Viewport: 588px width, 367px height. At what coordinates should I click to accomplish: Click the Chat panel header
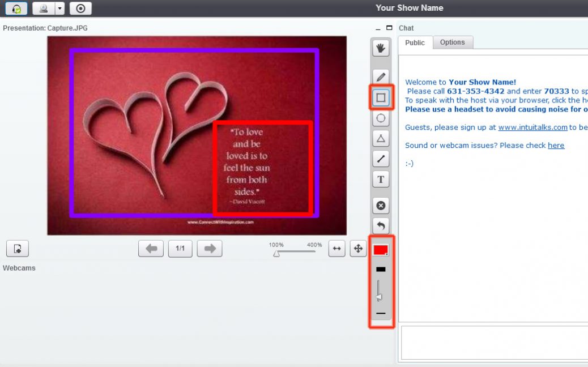pos(406,28)
